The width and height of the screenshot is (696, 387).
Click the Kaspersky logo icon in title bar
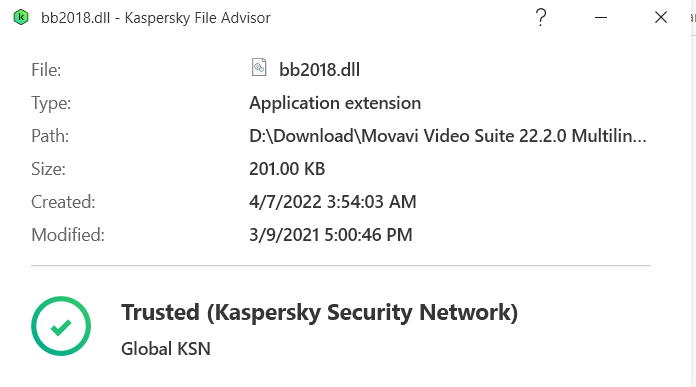pyautogui.click(x=20, y=17)
